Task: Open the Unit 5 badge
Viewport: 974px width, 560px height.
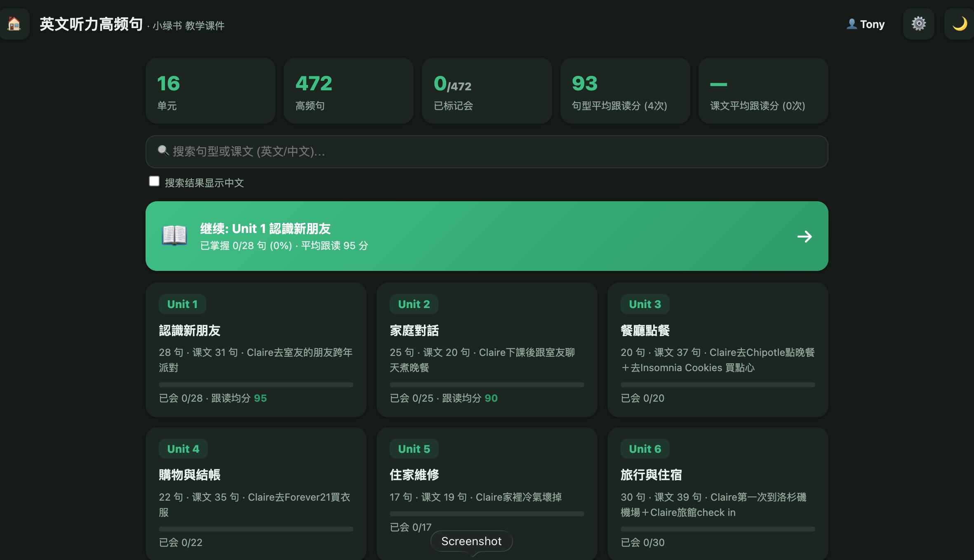Action: point(414,449)
